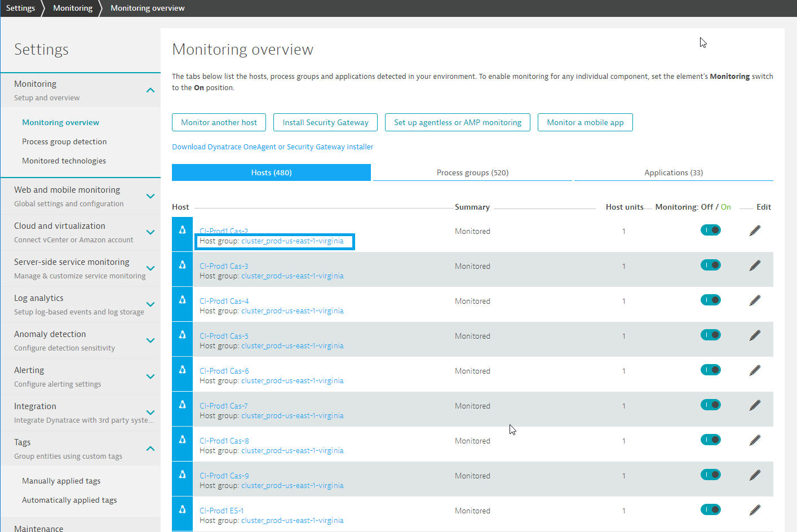Click Install Security Gateway button
Viewport: 797px width, 532px height.
[325, 122]
